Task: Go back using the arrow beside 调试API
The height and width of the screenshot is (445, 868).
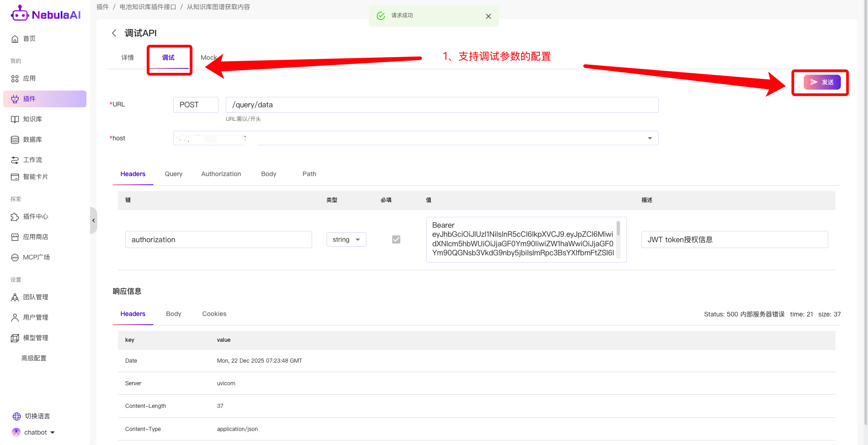Action: click(114, 33)
